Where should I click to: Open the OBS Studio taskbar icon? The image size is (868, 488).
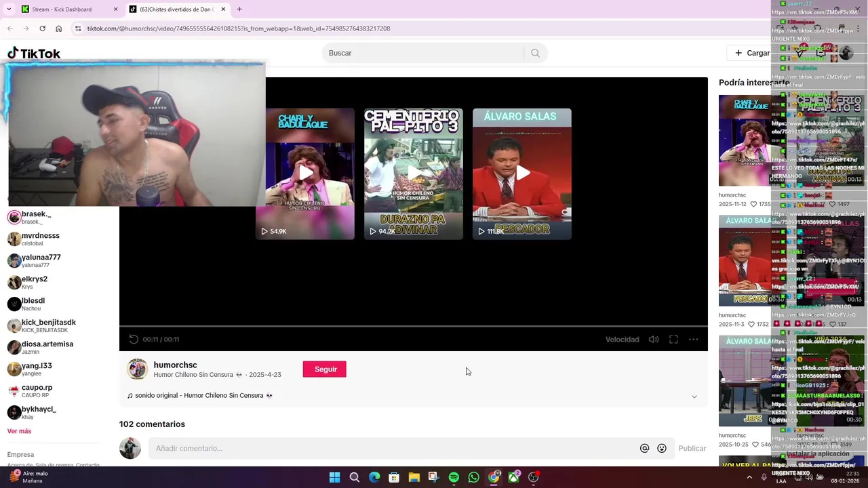[x=534, y=477]
